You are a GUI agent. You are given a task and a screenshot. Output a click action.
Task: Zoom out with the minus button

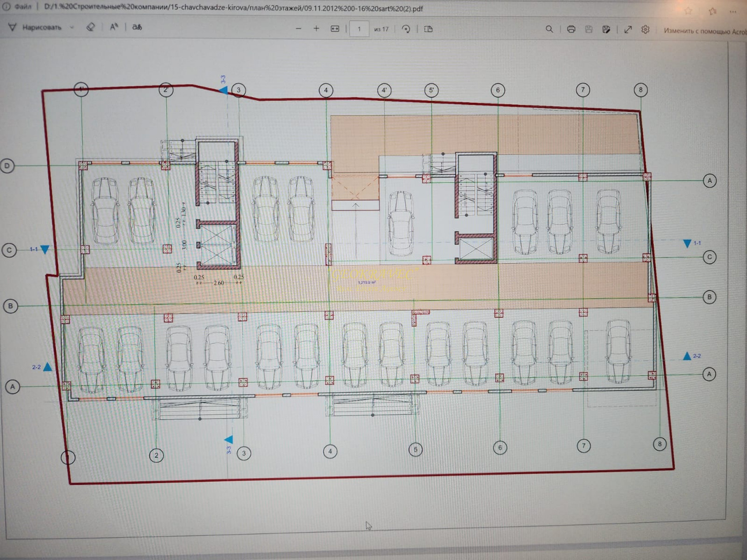coord(298,28)
